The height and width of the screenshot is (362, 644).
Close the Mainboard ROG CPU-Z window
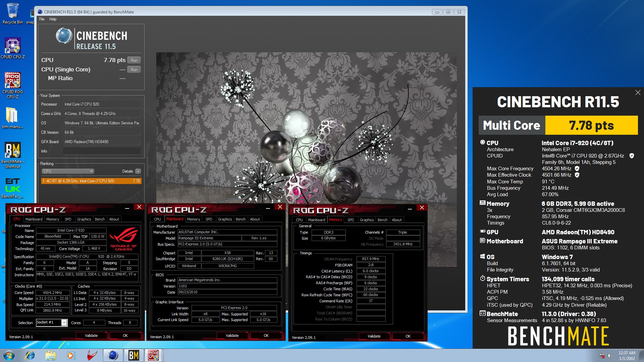(x=280, y=207)
